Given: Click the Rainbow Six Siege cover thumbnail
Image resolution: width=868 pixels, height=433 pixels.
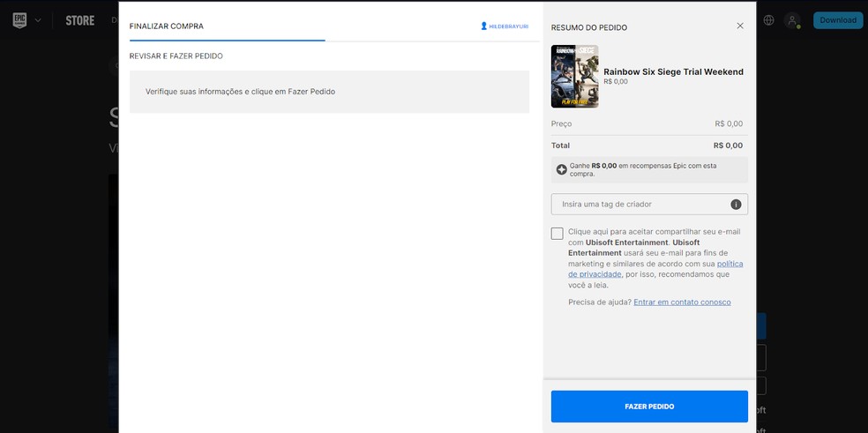Looking at the screenshot, I should pos(574,77).
